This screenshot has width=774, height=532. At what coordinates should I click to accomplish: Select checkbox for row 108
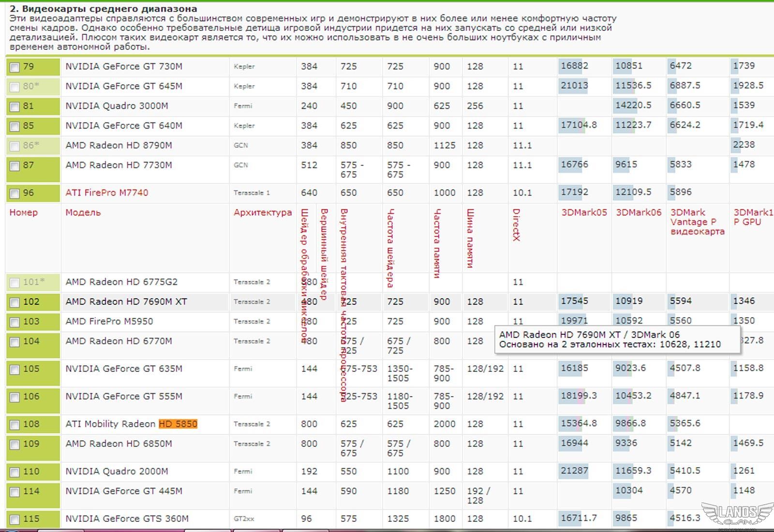point(15,425)
